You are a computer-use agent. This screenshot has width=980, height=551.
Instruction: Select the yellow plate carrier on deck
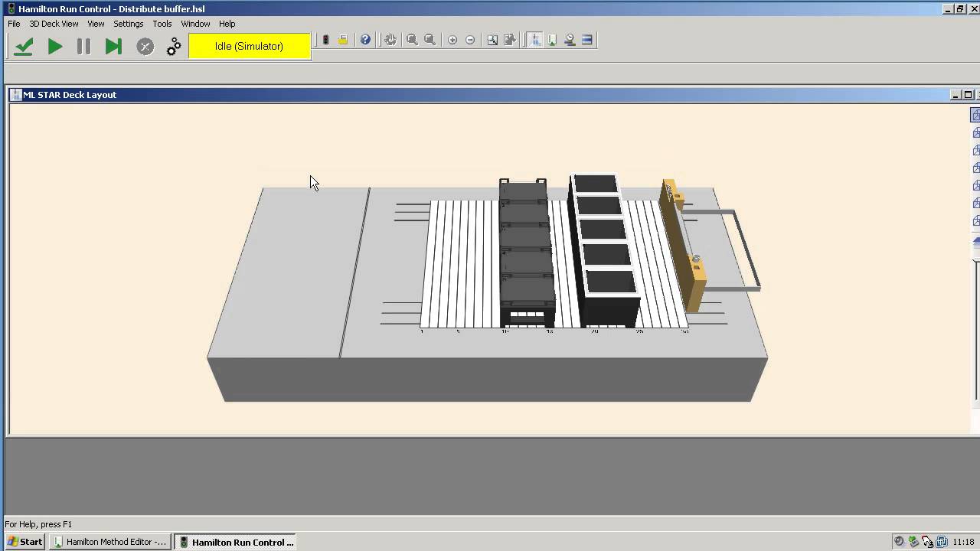pyautogui.click(x=684, y=245)
